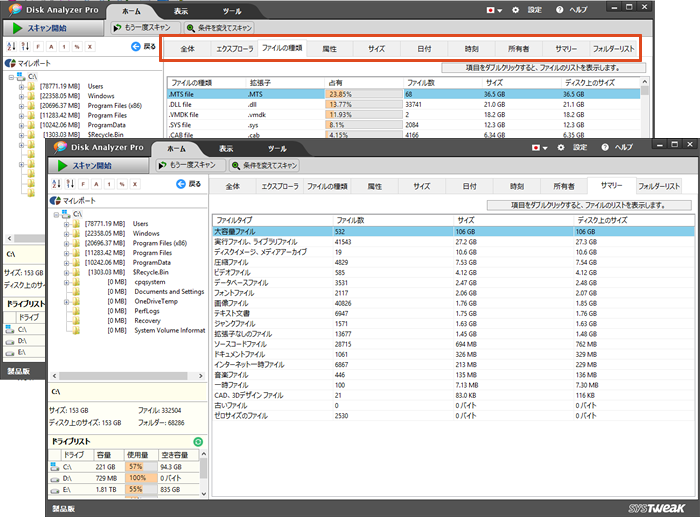Click the settings gear in front window
This screenshot has width=700, height=517.
(561, 147)
